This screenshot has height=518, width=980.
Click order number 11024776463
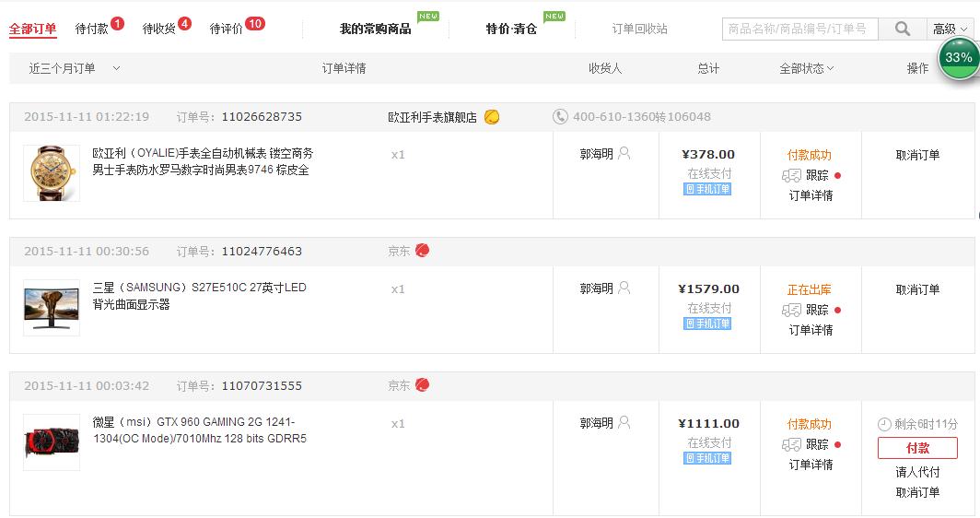click(262, 252)
